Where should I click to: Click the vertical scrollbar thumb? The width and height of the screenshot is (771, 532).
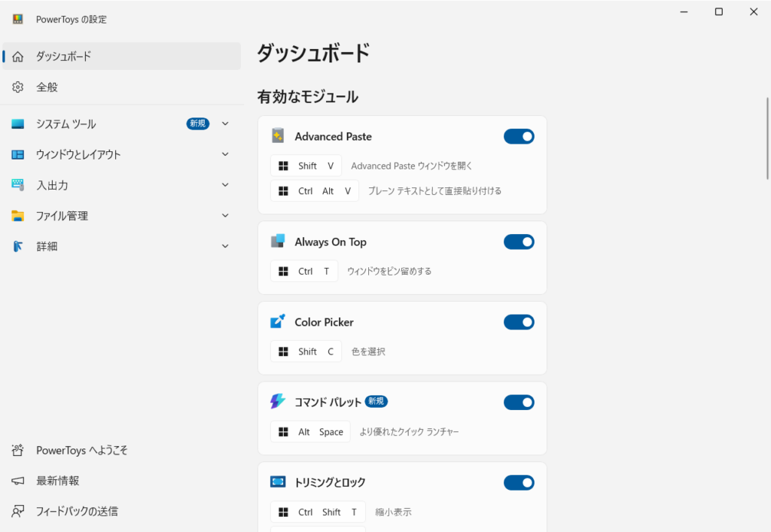point(767,138)
